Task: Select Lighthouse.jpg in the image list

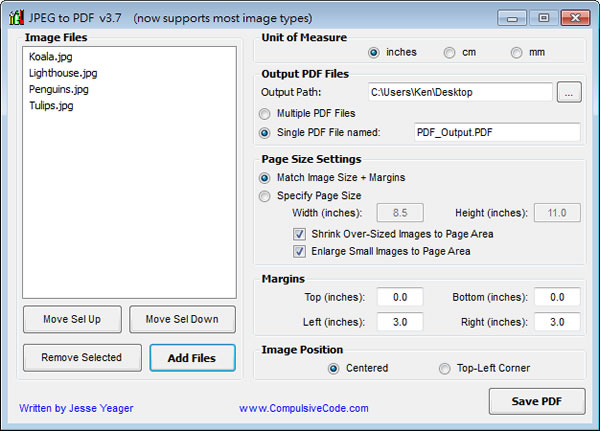Action: click(x=63, y=73)
